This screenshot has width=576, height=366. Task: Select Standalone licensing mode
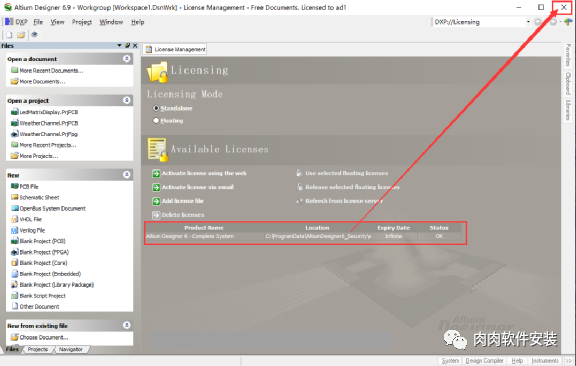pos(173,108)
